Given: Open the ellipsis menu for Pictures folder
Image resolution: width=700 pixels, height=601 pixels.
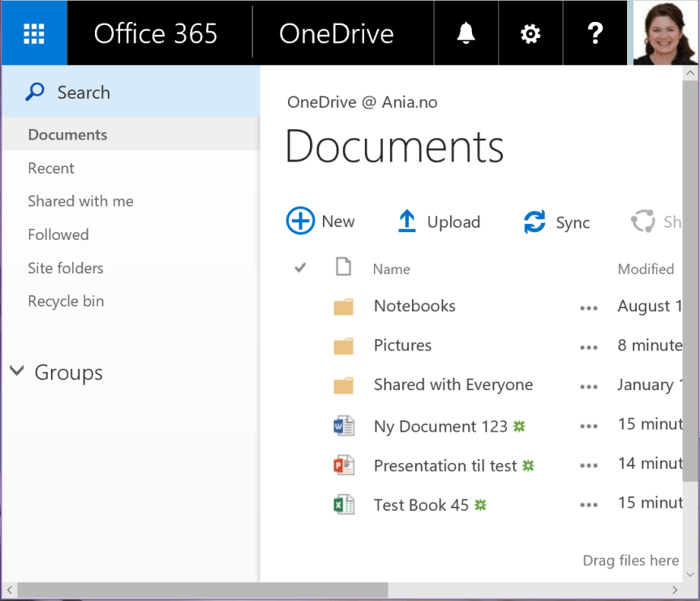Looking at the screenshot, I should coord(589,346).
